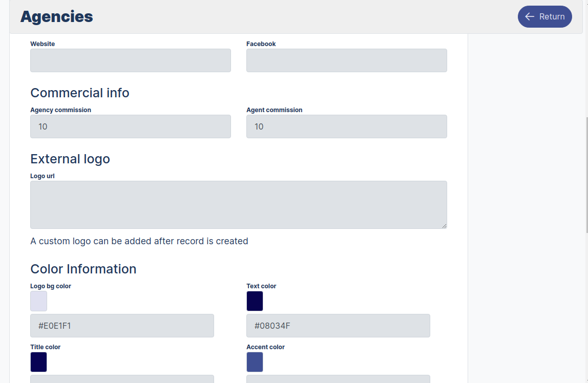Click the Title color swatch
This screenshot has height=383, width=588.
point(38,362)
